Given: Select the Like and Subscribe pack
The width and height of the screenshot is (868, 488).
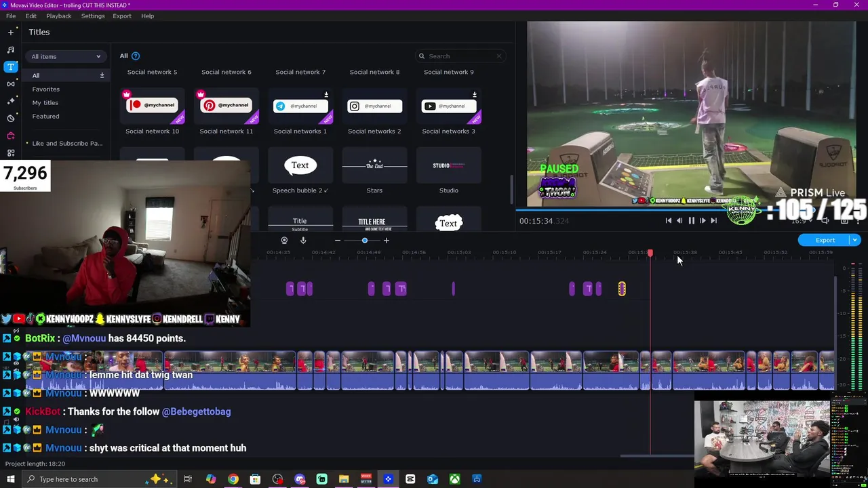Looking at the screenshot, I should [x=67, y=143].
